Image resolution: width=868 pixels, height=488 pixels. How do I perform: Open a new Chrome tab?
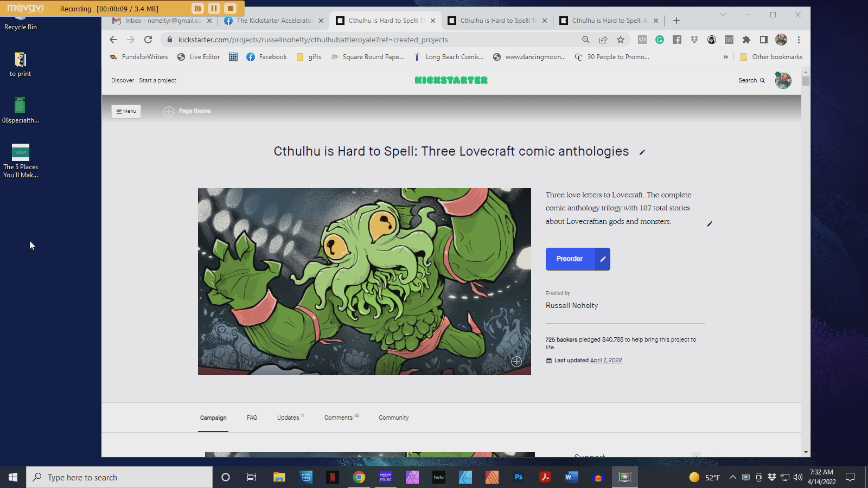point(676,21)
